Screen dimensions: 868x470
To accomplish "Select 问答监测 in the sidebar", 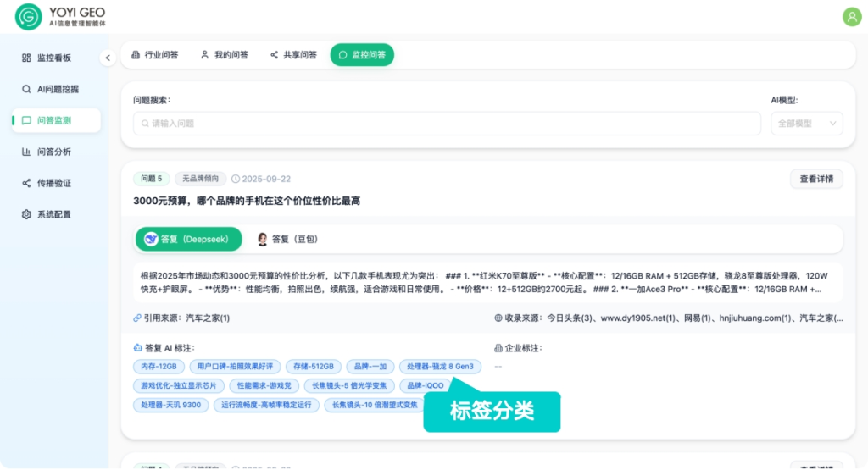I will pyautogui.click(x=55, y=120).
